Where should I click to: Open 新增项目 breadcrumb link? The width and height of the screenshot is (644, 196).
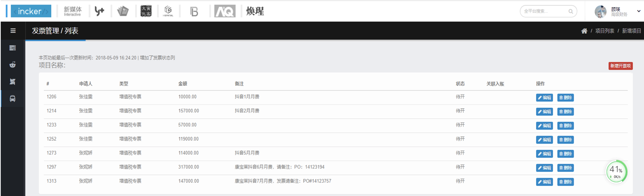click(632, 31)
